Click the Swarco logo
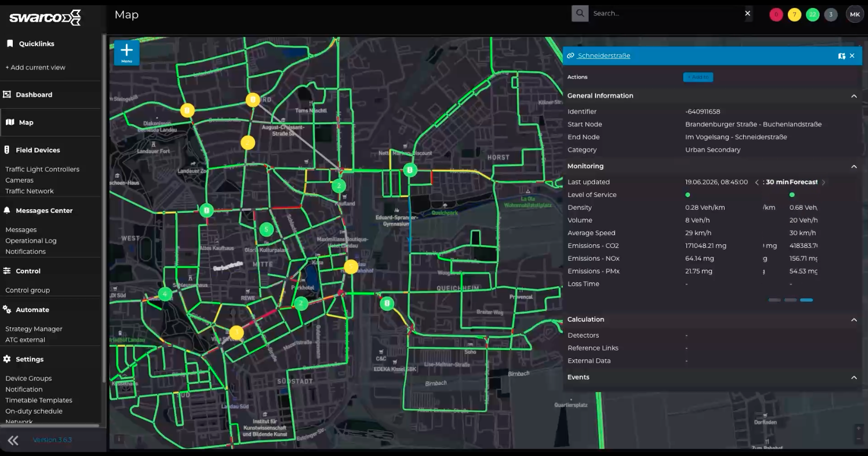868x456 pixels. point(45,18)
